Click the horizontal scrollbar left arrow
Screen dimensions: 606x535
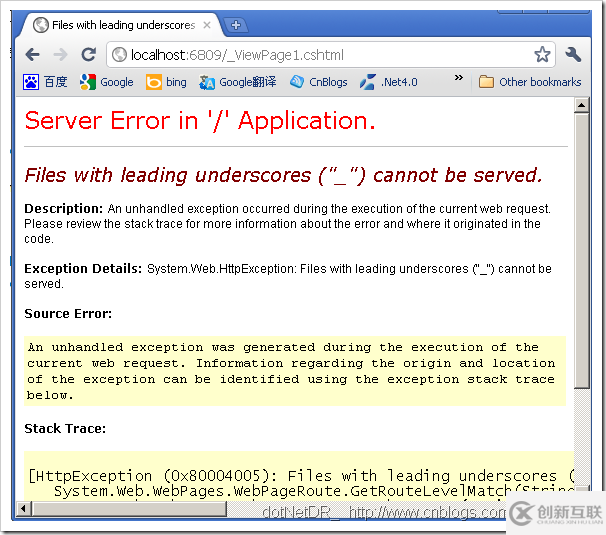(24, 508)
